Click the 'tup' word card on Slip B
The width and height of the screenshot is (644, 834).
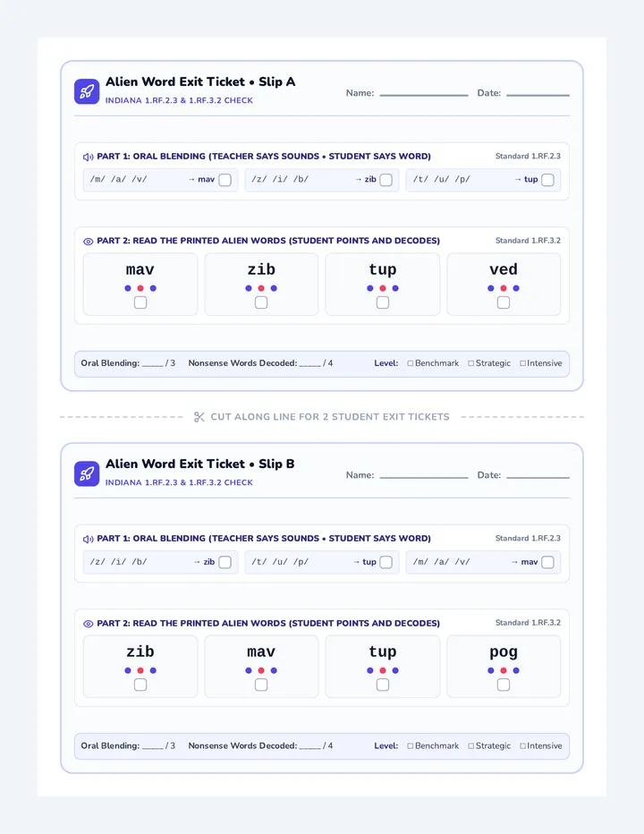382,667
